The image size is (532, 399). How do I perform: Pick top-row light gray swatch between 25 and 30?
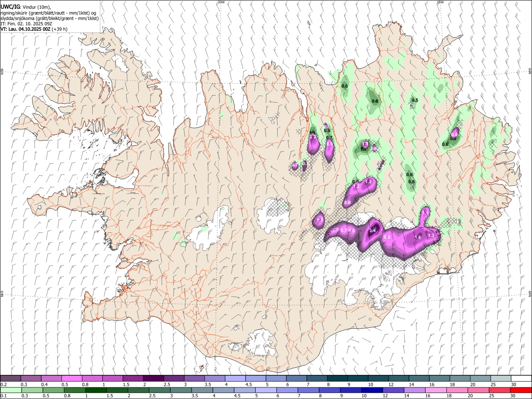(x=501, y=379)
